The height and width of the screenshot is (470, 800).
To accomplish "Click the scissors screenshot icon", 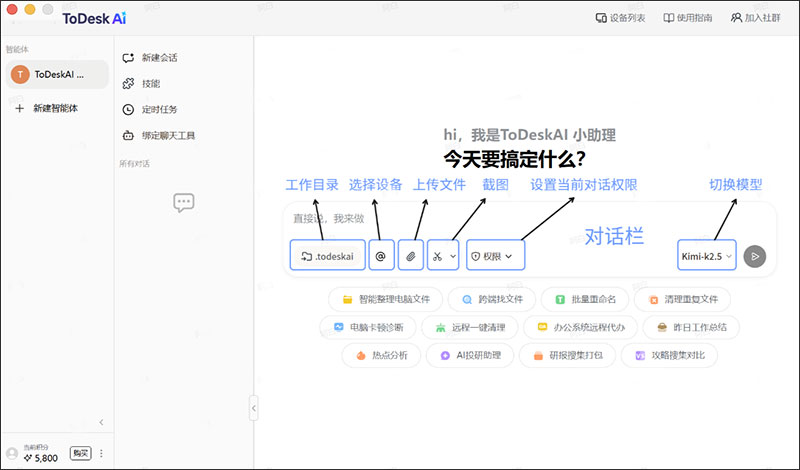I will (x=437, y=256).
